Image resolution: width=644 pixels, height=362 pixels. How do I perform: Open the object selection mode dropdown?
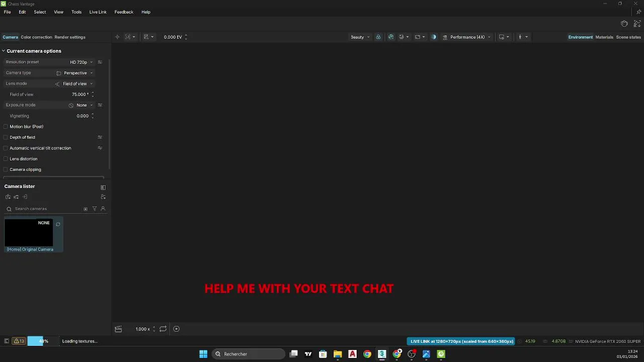[x=130, y=37]
